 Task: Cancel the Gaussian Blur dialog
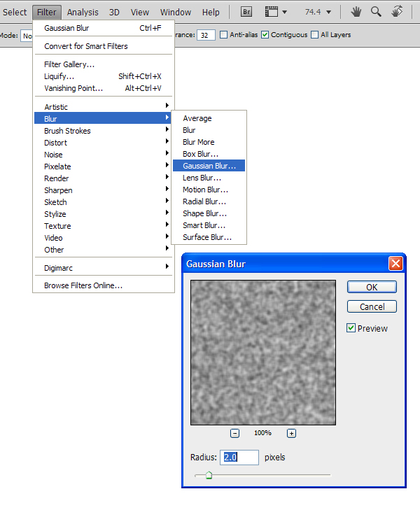click(372, 306)
